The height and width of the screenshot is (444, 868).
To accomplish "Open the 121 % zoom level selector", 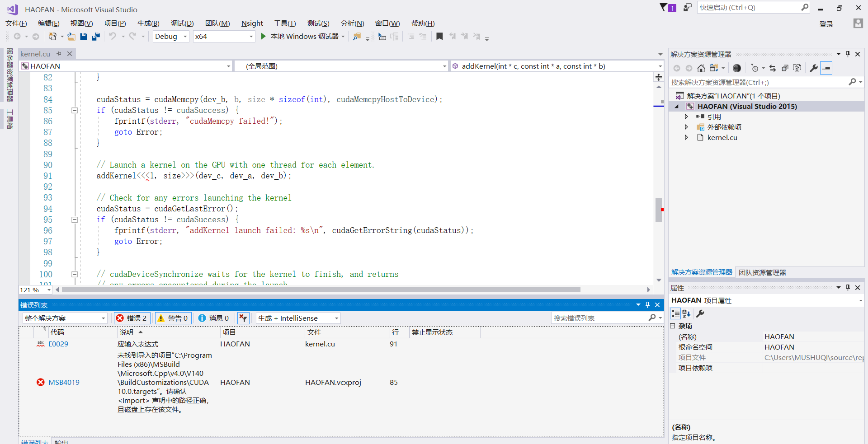I will click(35, 290).
